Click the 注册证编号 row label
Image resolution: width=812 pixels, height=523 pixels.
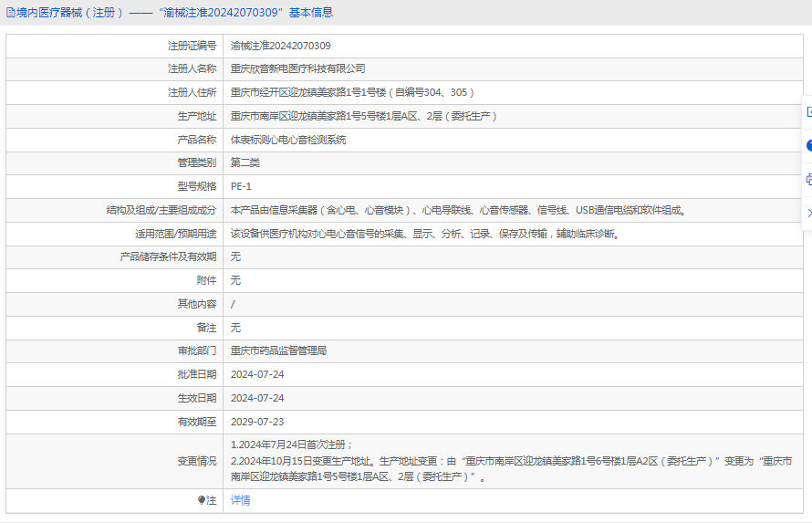coord(192,46)
